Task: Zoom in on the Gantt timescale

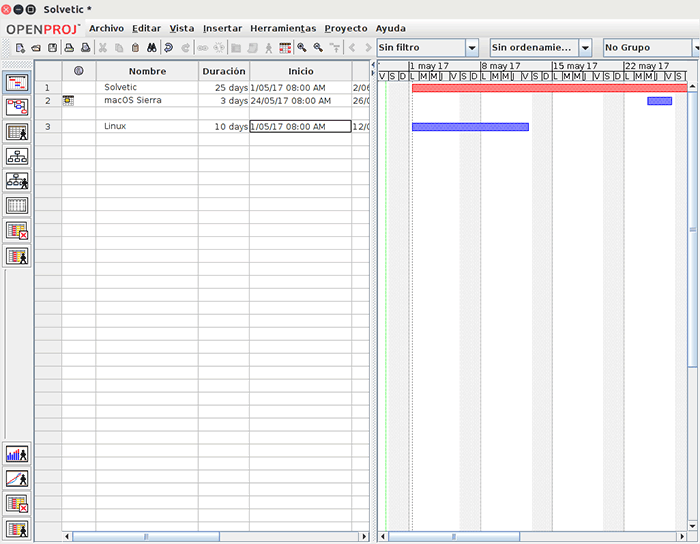Action: (x=302, y=47)
